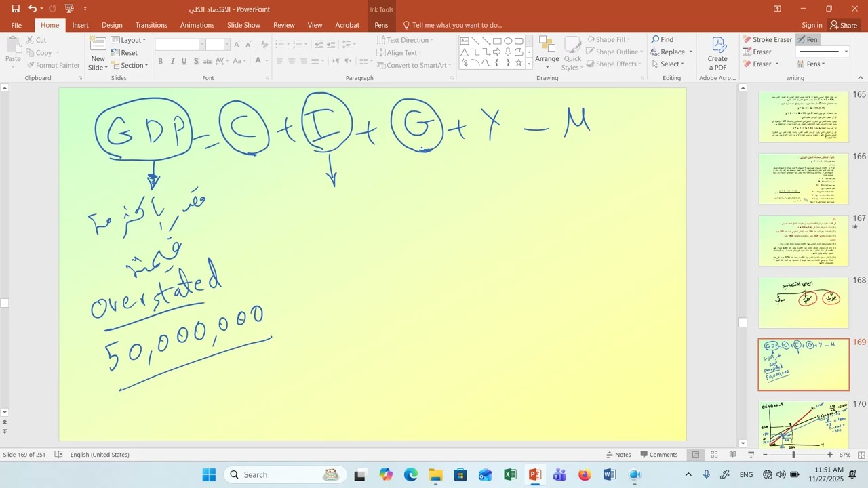Click the Share button
Viewport: 868px width, 488px height.
[x=844, y=25]
